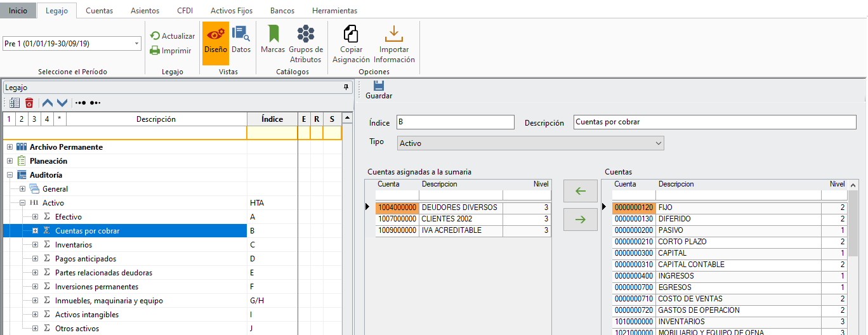Click the red trash delete icon
The height and width of the screenshot is (335, 868).
click(29, 103)
